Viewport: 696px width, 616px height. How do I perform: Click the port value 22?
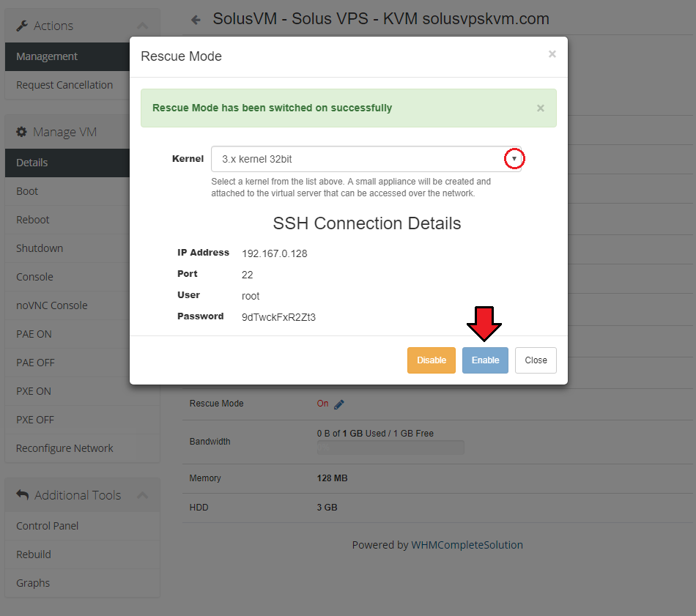[x=247, y=275]
